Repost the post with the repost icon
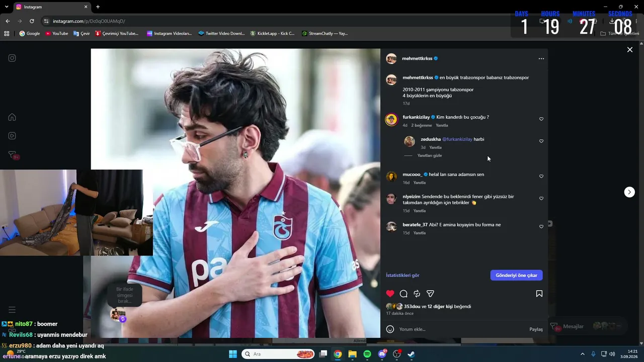Screen dimensions: 644x362 [417, 294]
